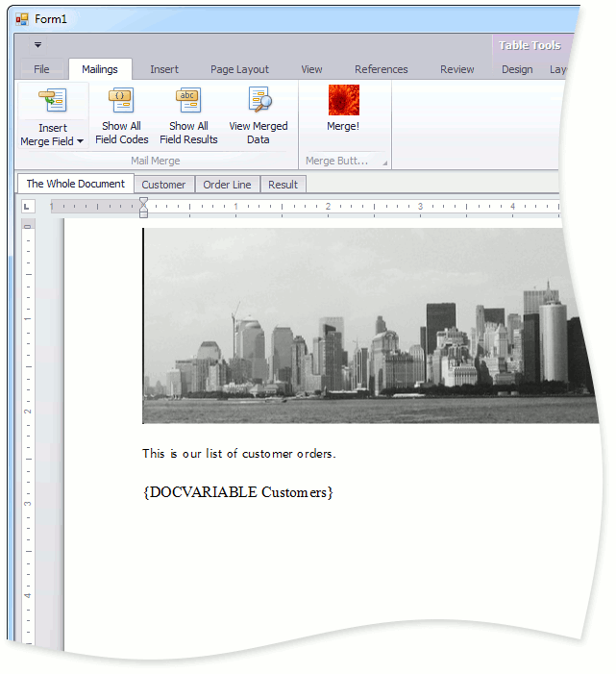The image size is (616, 674).
Task: Switch to the Customer document tab
Action: [163, 185]
